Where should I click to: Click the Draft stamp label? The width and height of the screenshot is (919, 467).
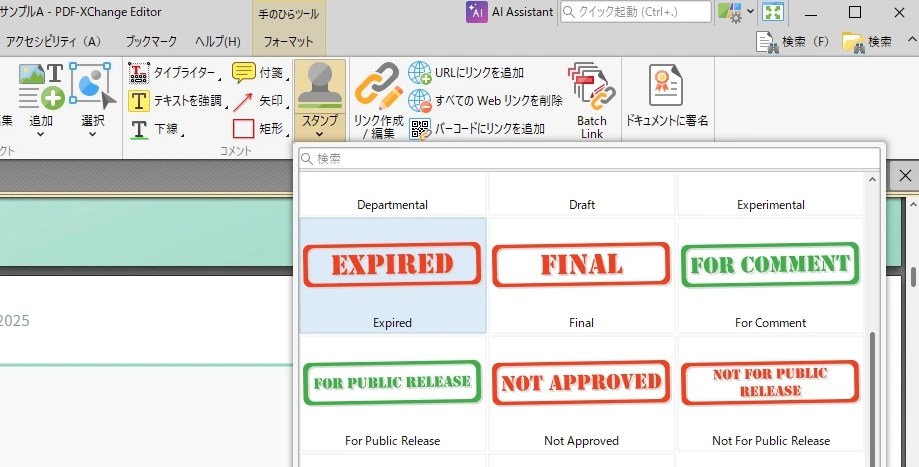click(x=582, y=205)
